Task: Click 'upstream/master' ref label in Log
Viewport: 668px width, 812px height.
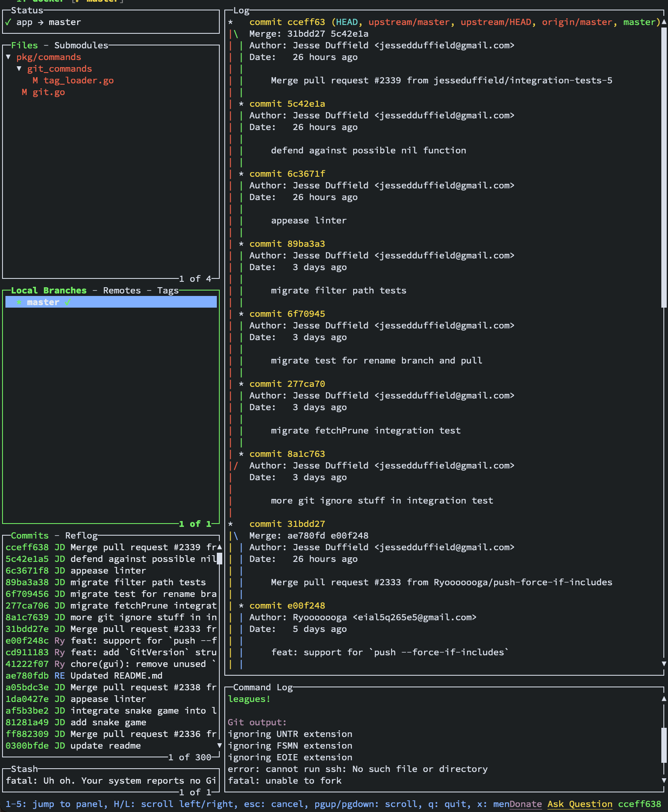Action: click(x=409, y=22)
